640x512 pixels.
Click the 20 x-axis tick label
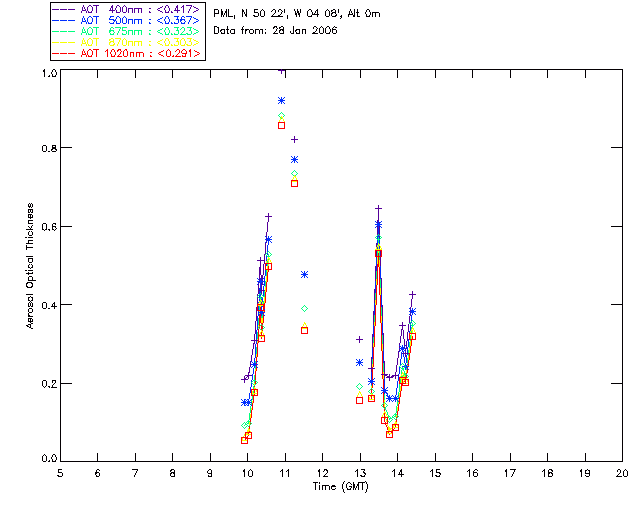tap(622, 473)
